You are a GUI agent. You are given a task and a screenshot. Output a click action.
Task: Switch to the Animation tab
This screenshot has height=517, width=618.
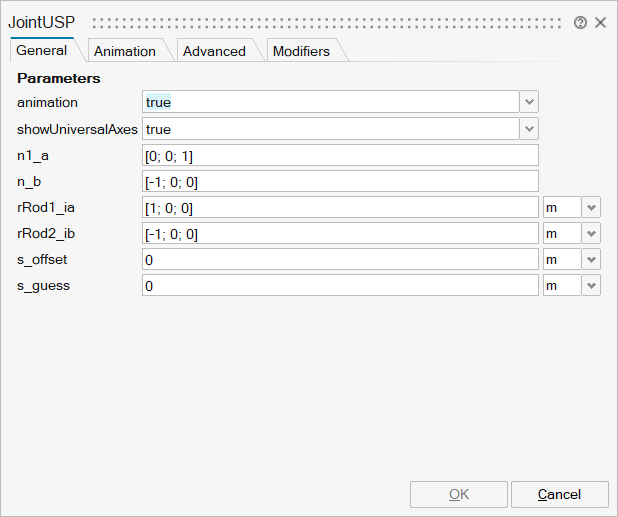click(x=124, y=51)
